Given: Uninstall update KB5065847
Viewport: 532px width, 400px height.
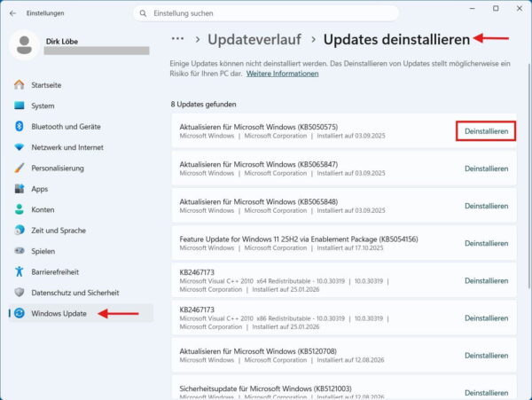Looking at the screenshot, I should tap(486, 169).
